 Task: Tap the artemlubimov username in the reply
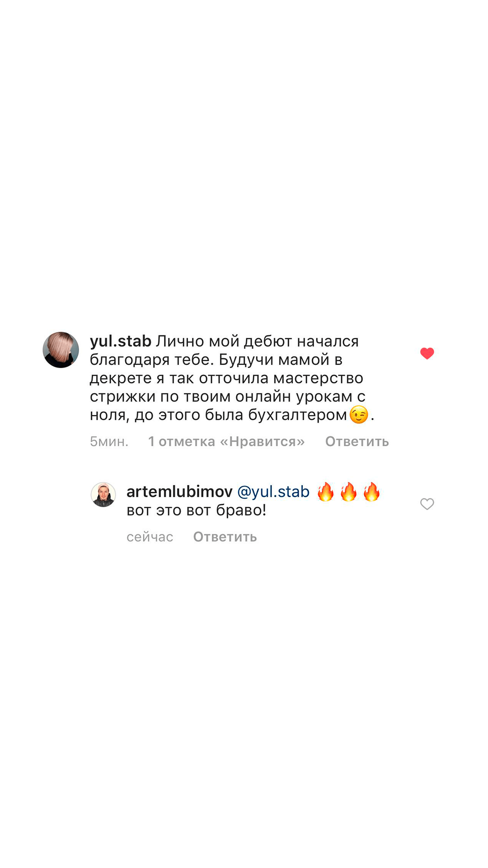pyautogui.click(x=179, y=491)
